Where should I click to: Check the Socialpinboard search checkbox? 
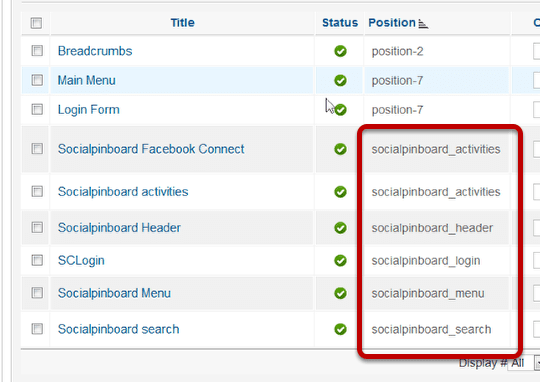point(37,329)
